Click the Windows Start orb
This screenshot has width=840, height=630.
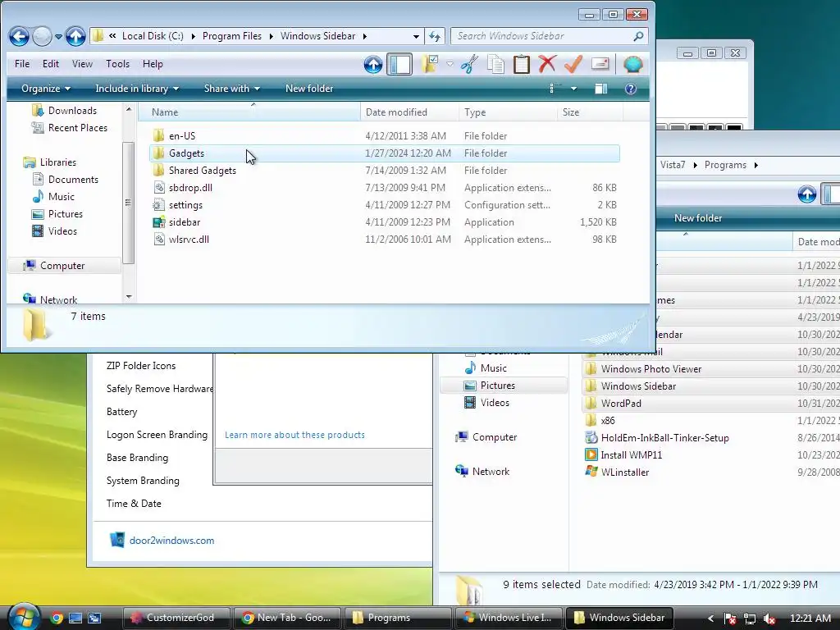(24, 617)
